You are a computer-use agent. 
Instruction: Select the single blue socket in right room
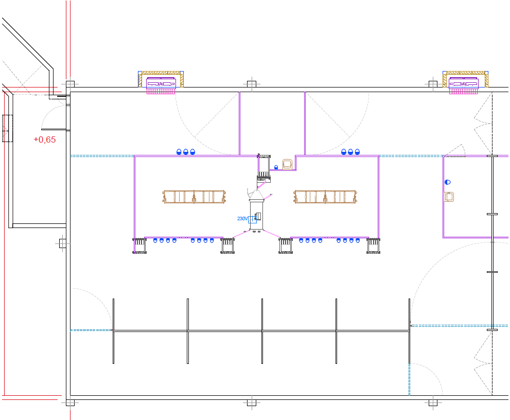[447, 182]
